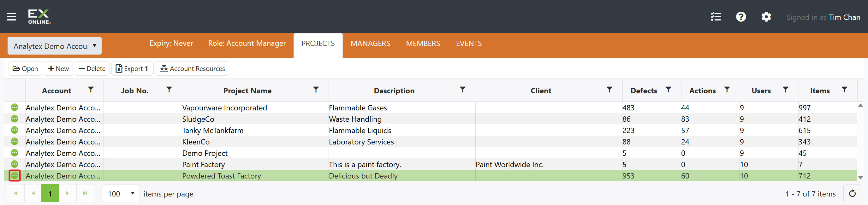The image size is (868, 205).
Task: Click the table scrollbar down arrow
Action: [860, 177]
